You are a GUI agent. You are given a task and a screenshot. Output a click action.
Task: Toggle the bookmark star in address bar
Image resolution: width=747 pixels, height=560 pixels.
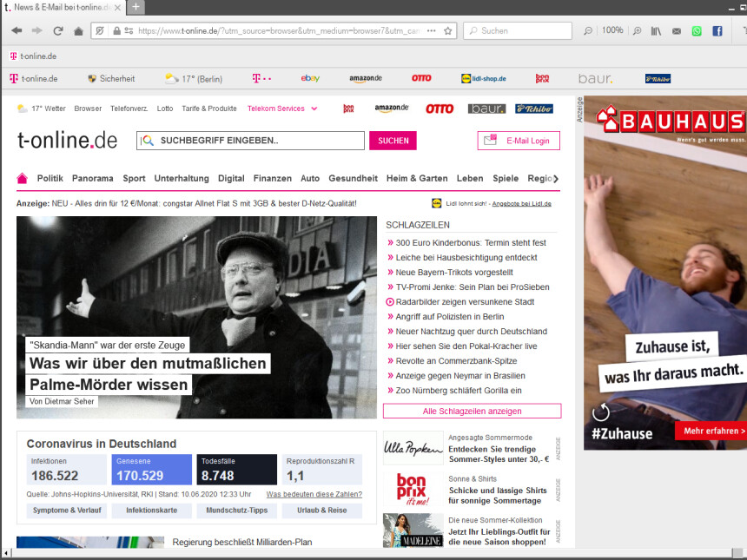pyautogui.click(x=446, y=30)
